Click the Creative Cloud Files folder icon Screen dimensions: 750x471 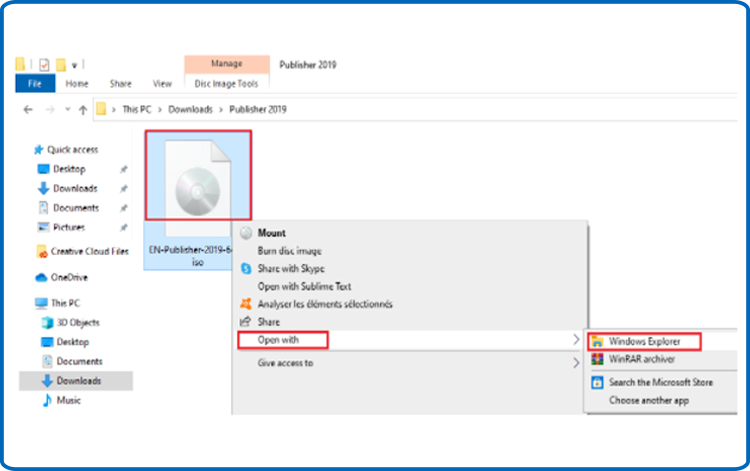pyautogui.click(x=42, y=252)
